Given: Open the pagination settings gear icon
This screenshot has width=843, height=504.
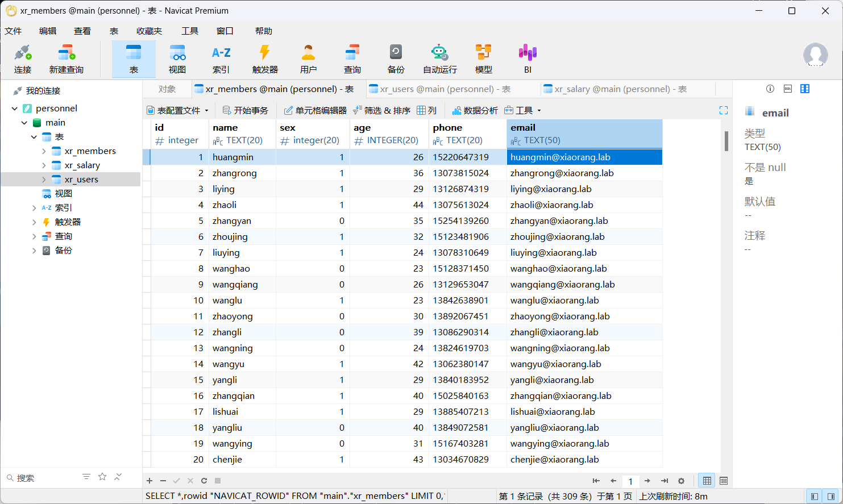Looking at the screenshot, I should 681,481.
